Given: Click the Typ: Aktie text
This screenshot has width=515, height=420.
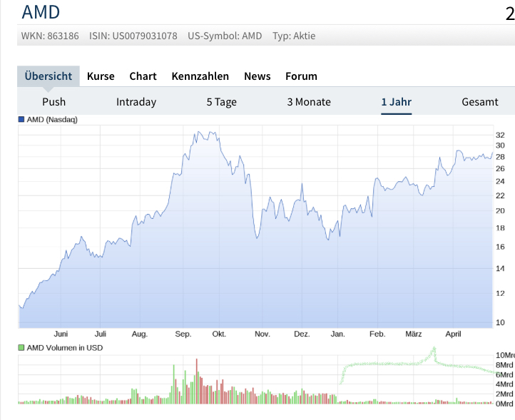Looking at the screenshot, I should click(294, 36).
